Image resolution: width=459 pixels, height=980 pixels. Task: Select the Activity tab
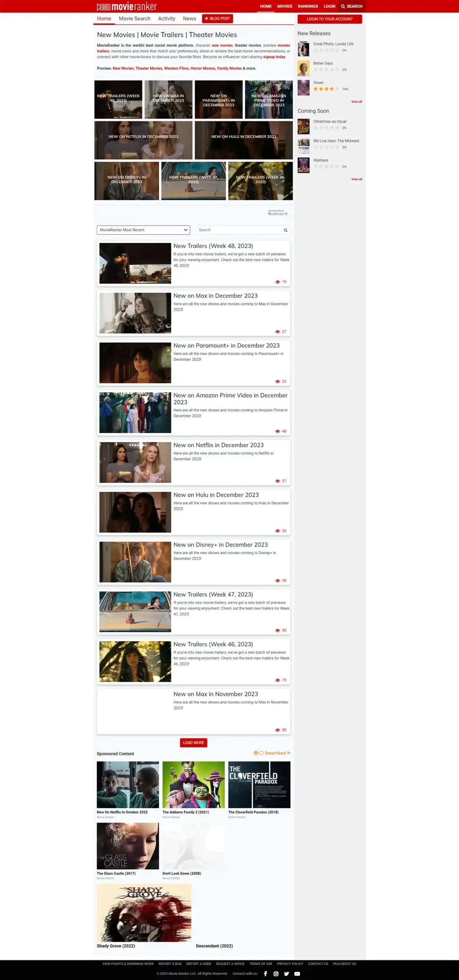[x=166, y=18]
